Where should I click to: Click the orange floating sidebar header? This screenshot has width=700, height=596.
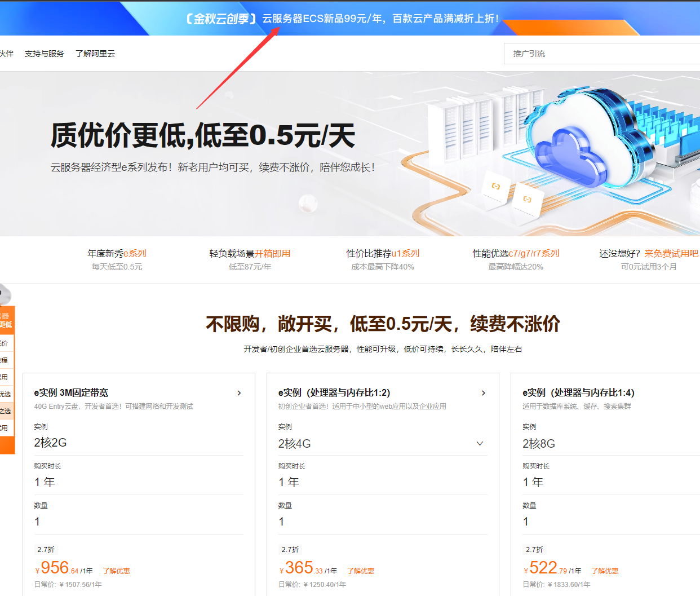(7, 320)
